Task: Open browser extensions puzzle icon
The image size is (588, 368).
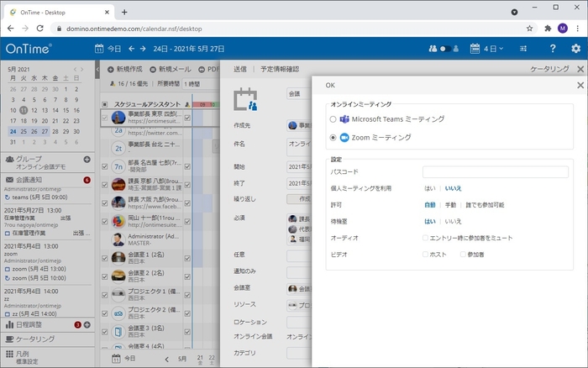Action: click(548, 29)
